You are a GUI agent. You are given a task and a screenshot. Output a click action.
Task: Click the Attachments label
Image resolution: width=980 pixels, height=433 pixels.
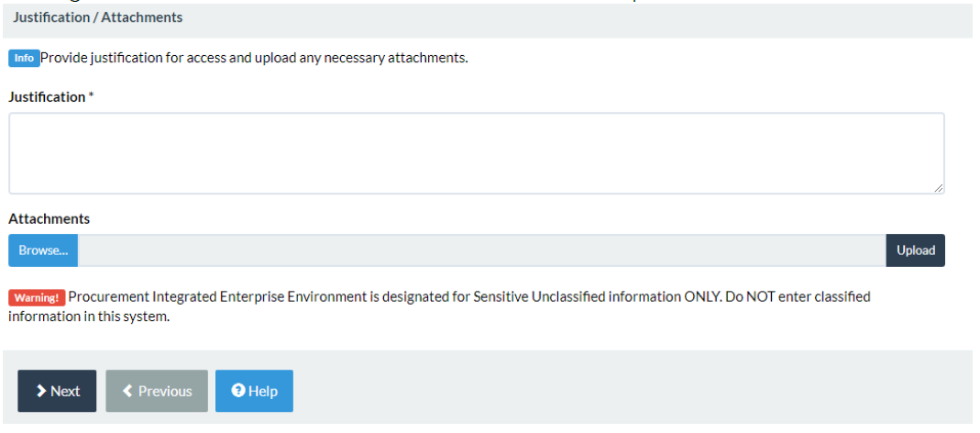[x=49, y=219]
